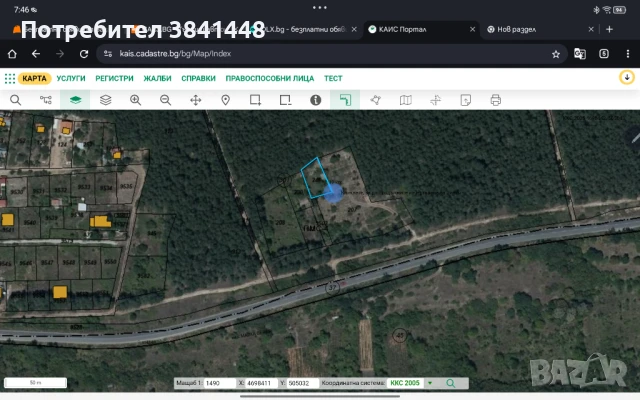Open the ПРАВОСПОСОБНИ ЛИЦА menu
640x400 pixels.
270,78
